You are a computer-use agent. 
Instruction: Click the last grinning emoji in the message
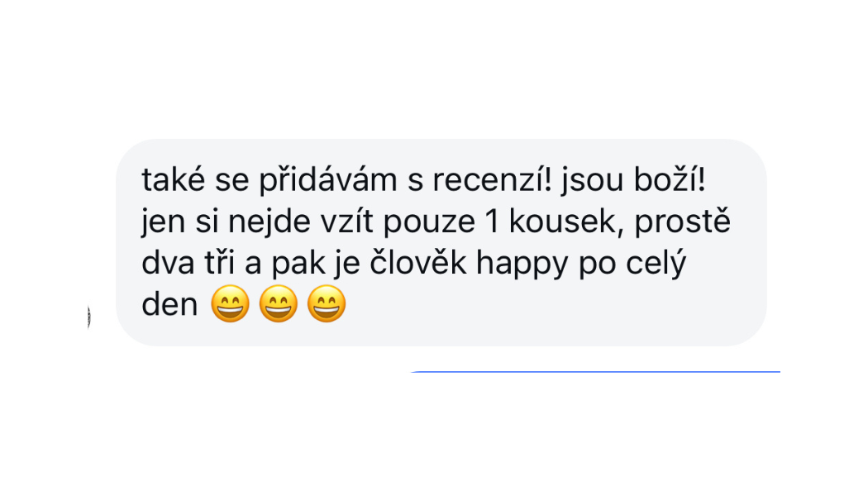(327, 304)
